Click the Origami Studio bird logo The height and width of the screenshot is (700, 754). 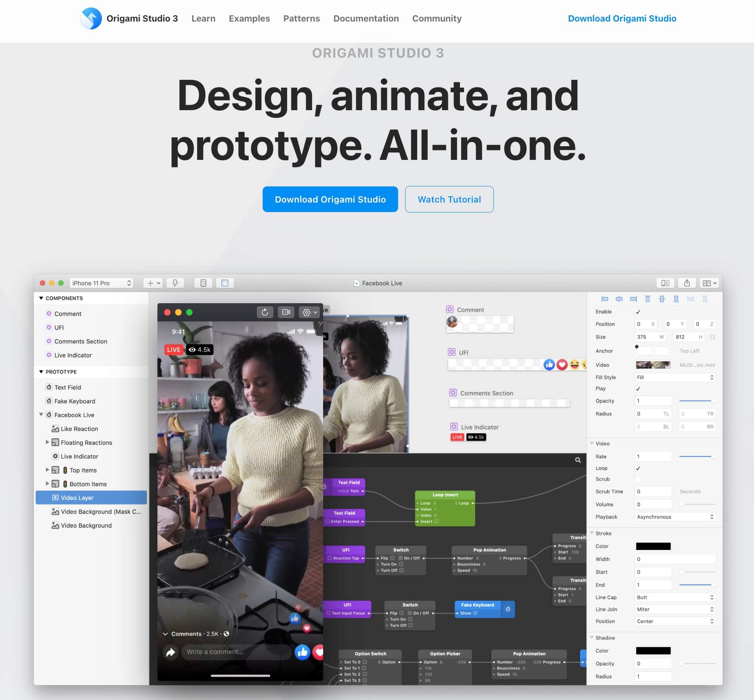91,19
